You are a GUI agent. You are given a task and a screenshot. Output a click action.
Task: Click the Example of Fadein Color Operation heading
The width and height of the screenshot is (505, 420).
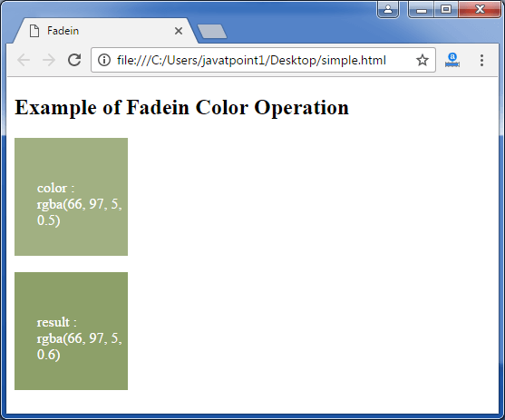tap(181, 107)
